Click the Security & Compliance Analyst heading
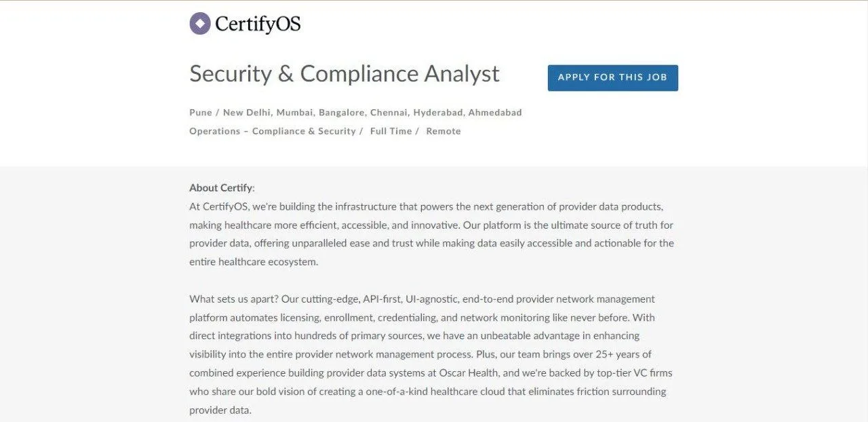This screenshot has width=868, height=422. click(x=344, y=74)
